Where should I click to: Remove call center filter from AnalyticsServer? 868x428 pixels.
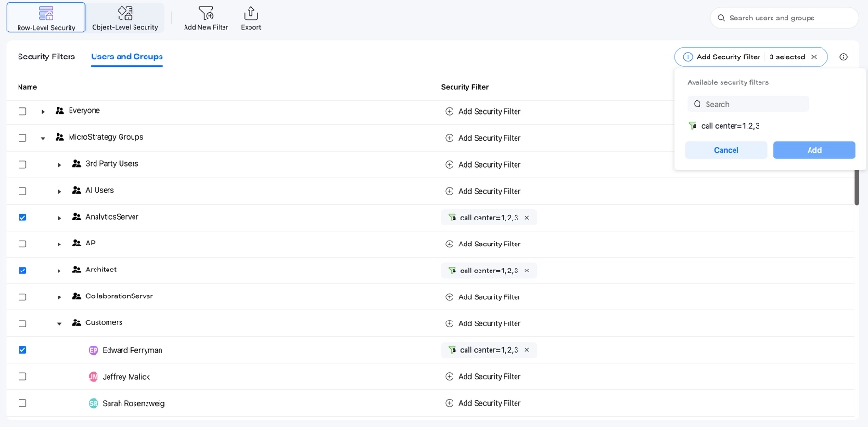[x=527, y=218]
